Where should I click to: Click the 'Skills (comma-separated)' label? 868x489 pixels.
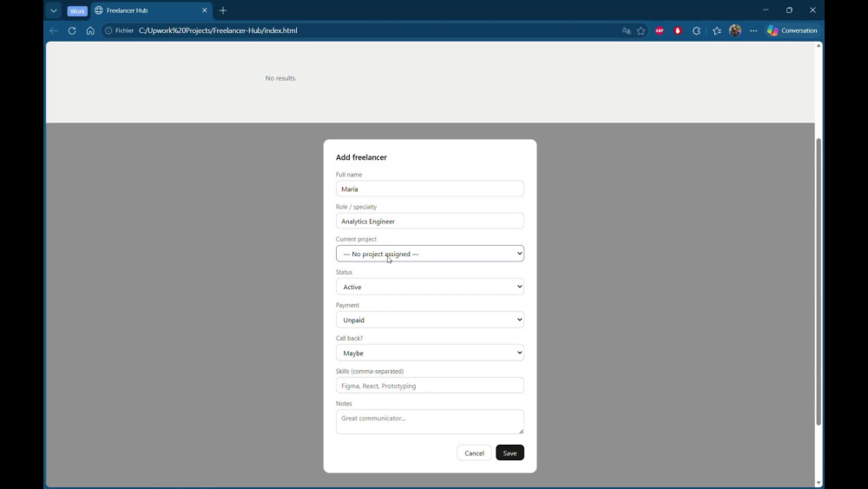click(370, 371)
